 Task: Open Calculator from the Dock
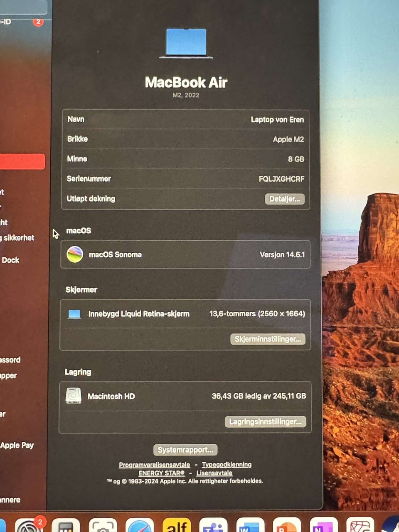click(66, 525)
